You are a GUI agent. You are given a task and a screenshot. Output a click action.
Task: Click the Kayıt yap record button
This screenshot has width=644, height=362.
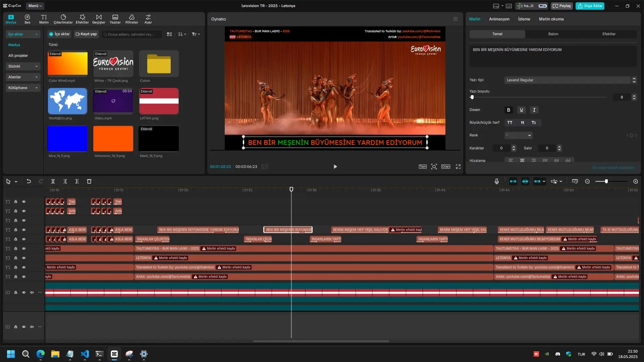click(86, 34)
